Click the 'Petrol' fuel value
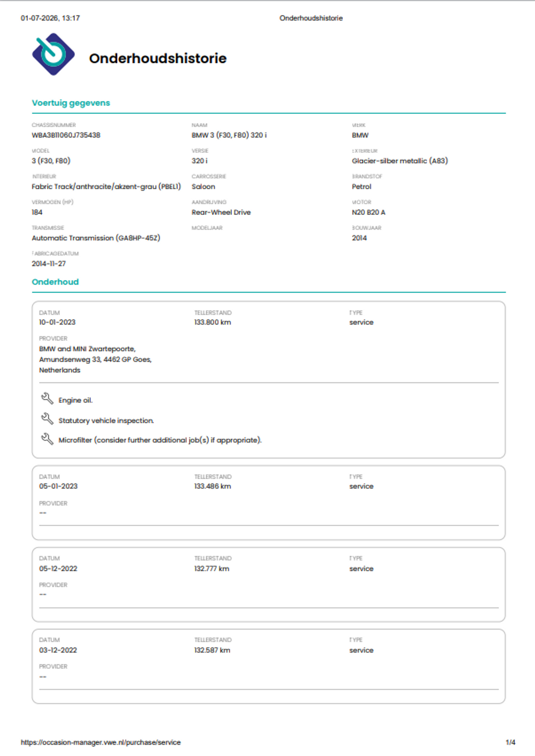This screenshot has width=535, height=756. (362, 186)
